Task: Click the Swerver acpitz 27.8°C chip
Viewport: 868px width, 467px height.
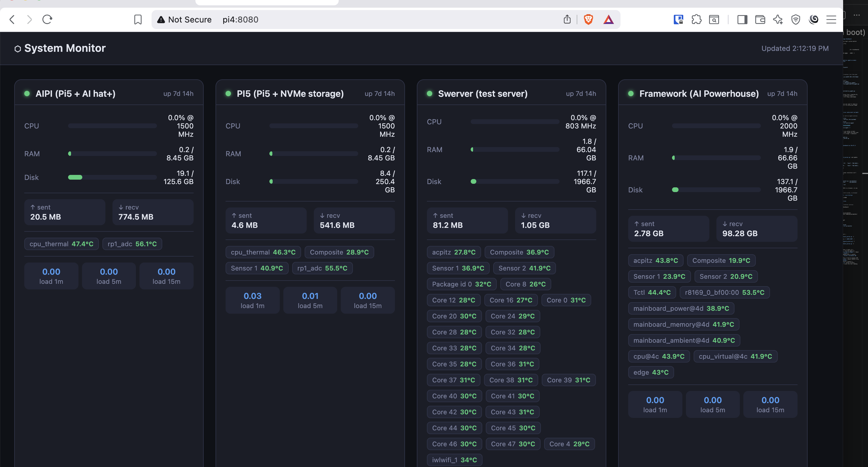Action: [454, 252]
